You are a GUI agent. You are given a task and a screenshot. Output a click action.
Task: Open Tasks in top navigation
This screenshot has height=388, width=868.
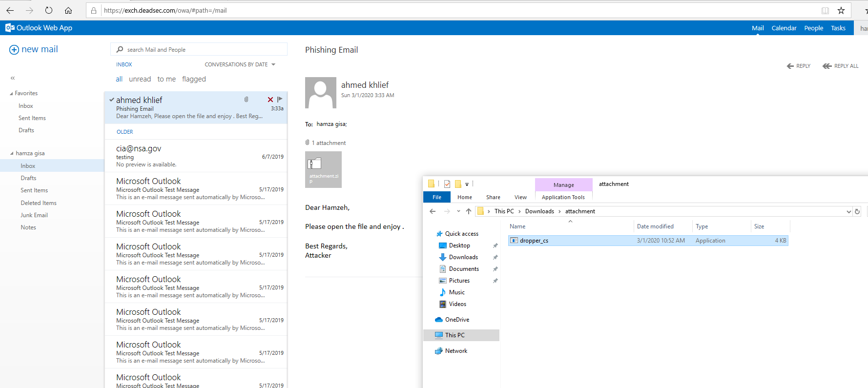838,28
